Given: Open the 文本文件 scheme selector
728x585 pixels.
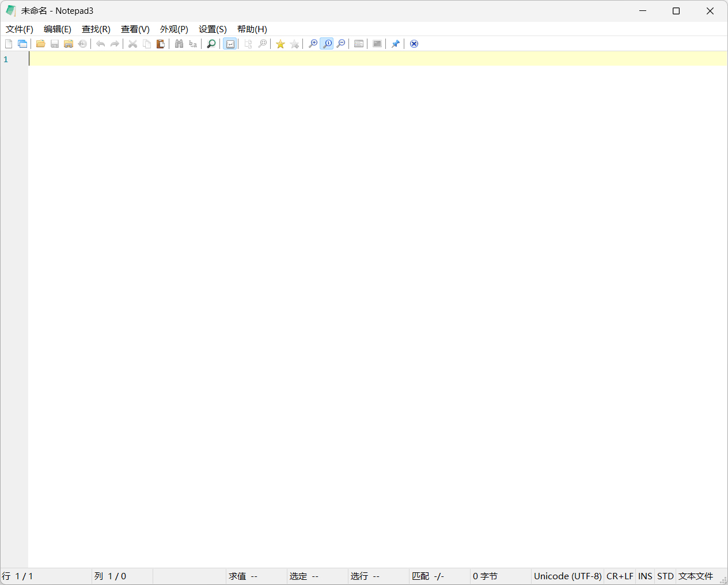Looking at the screenshot, I should pyautogui.click(x=695, y=576).
